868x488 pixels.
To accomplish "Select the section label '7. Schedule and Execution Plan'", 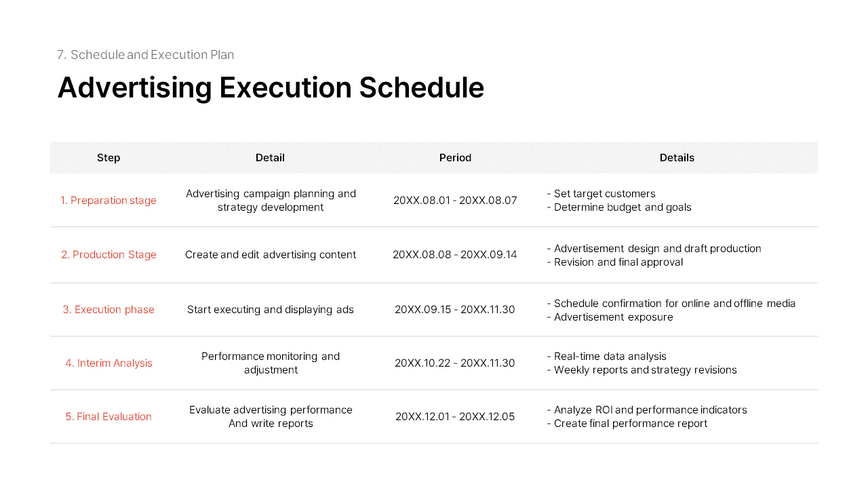I will coord(145,55).
